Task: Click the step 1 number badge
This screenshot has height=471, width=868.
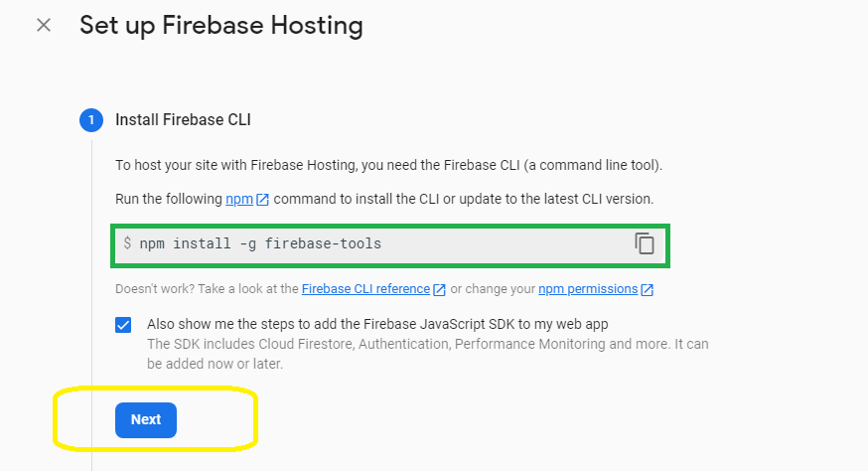Action: tap(91, 120)
